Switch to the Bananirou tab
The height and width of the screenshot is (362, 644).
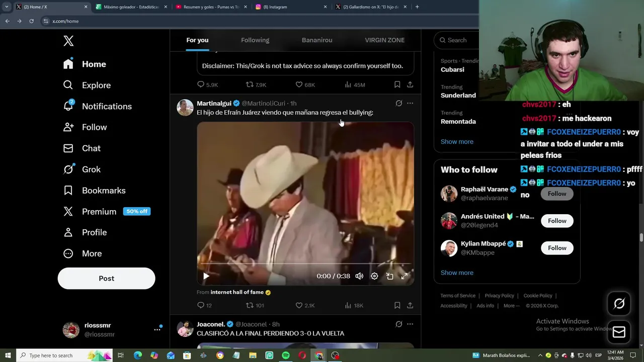pos(317,40)
